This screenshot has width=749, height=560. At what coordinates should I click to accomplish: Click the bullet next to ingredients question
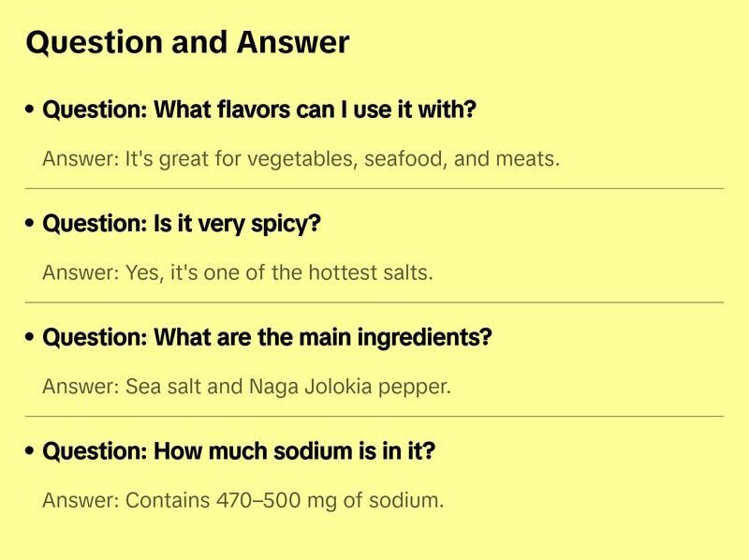pyautogui.click(x=31, y=338)
